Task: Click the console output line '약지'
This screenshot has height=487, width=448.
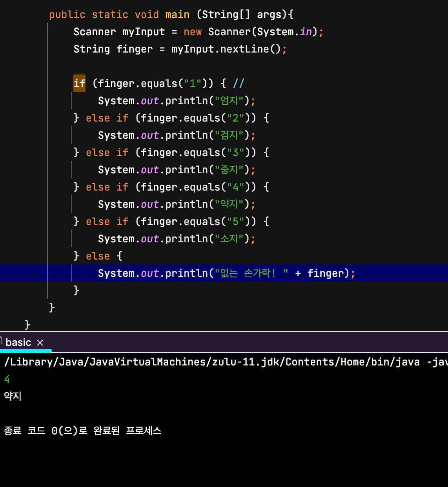Action: (13, 396)
